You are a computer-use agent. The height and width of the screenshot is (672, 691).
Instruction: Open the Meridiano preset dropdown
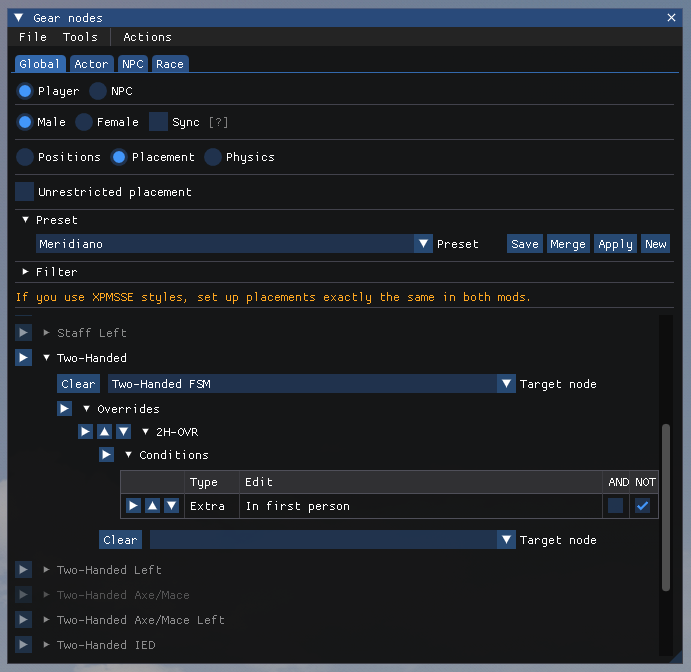[424, 244]
